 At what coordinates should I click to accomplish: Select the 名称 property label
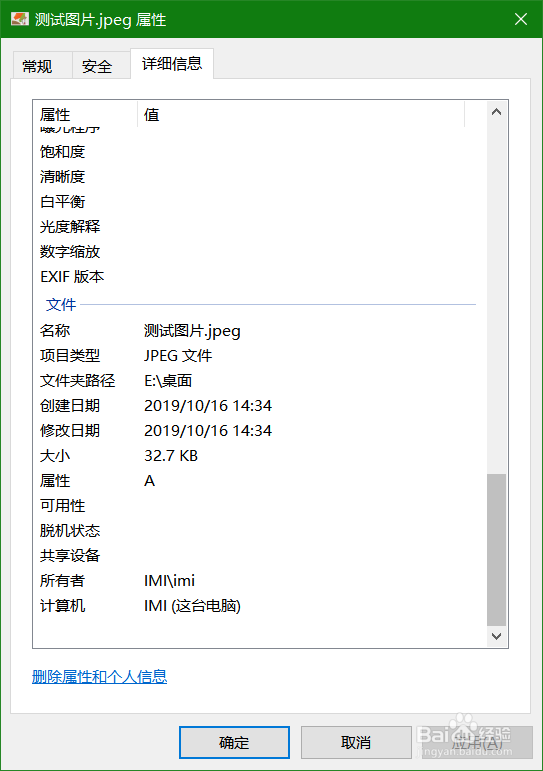pos(55,330)
